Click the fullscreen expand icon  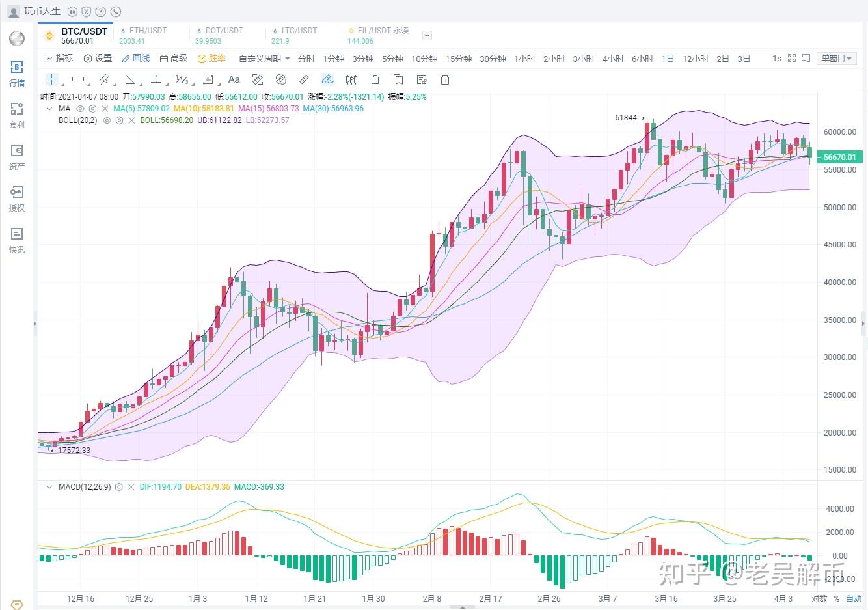click(x=792, y=58)
